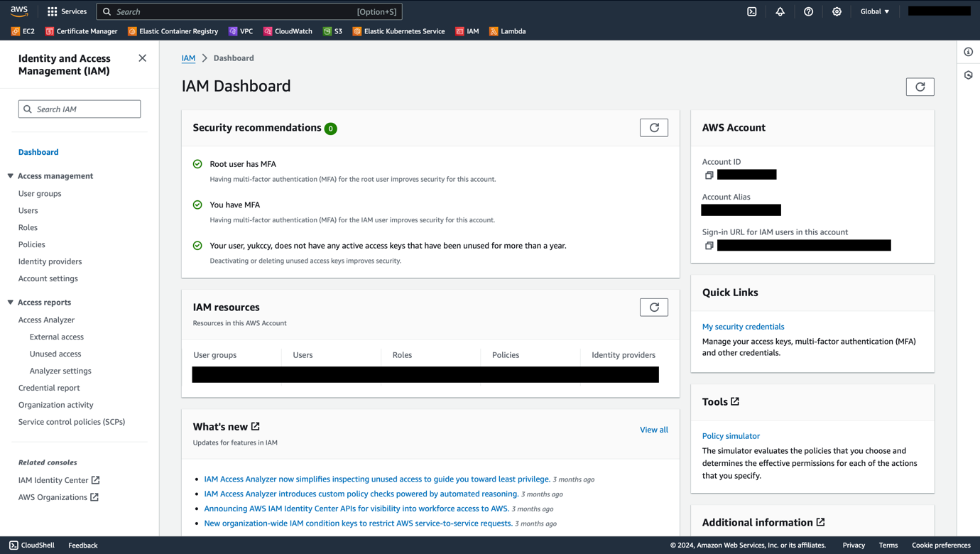Open Additional information external link icon

(821, 522)
